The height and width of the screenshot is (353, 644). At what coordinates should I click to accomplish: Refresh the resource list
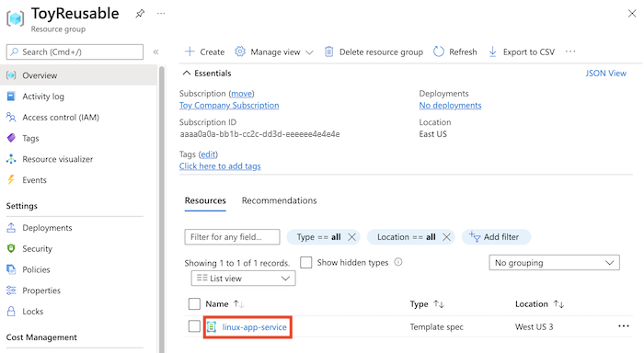coord(455,51)
